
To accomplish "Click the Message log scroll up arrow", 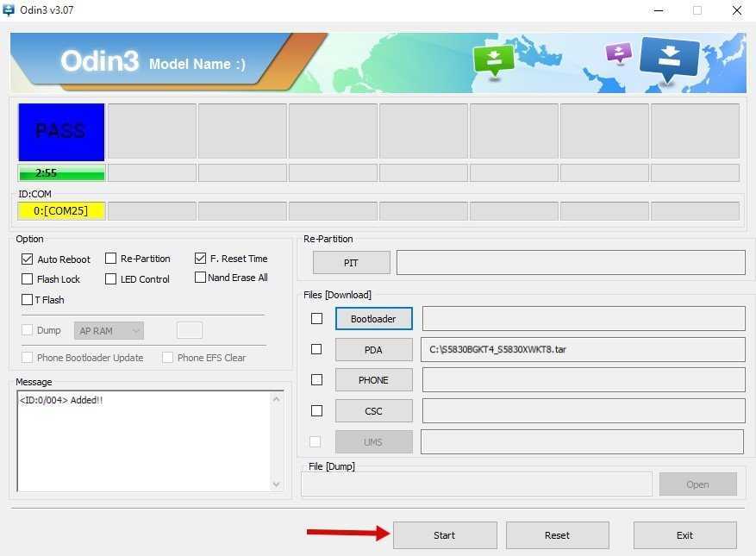I will coord(276,399).
